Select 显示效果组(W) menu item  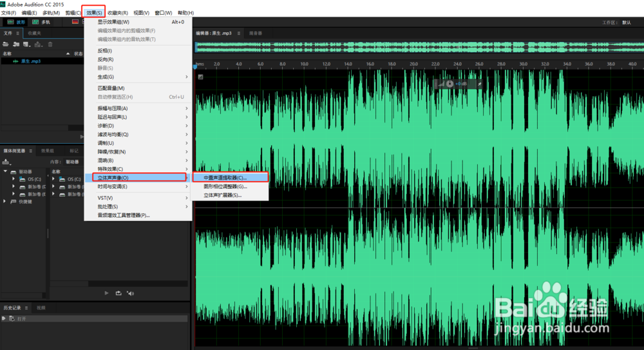pyautogui.click(x=138, y=22)
